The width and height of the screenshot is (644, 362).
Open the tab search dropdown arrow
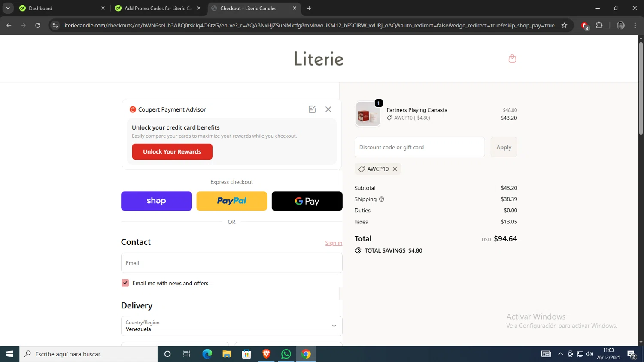pyautogui.click(x=8, y=8)
